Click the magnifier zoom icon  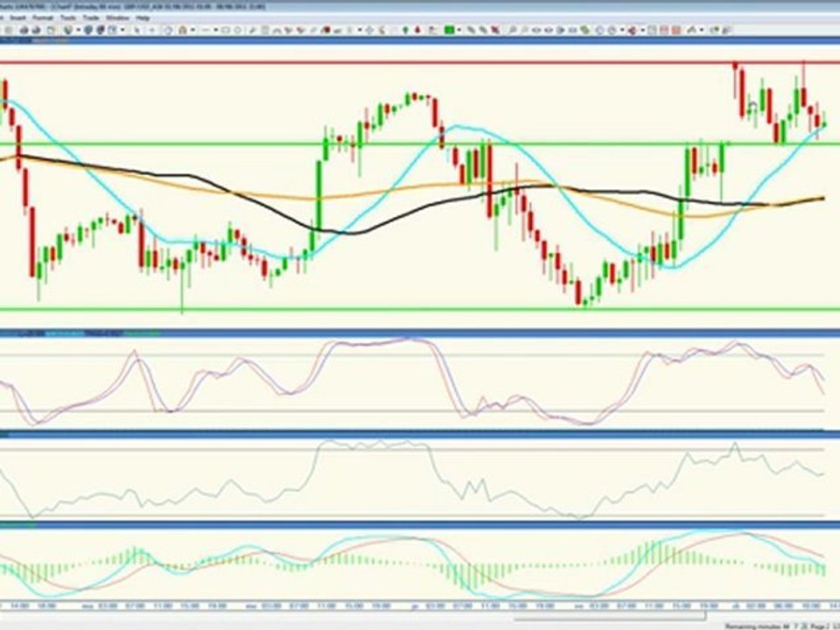click(512, 30)
